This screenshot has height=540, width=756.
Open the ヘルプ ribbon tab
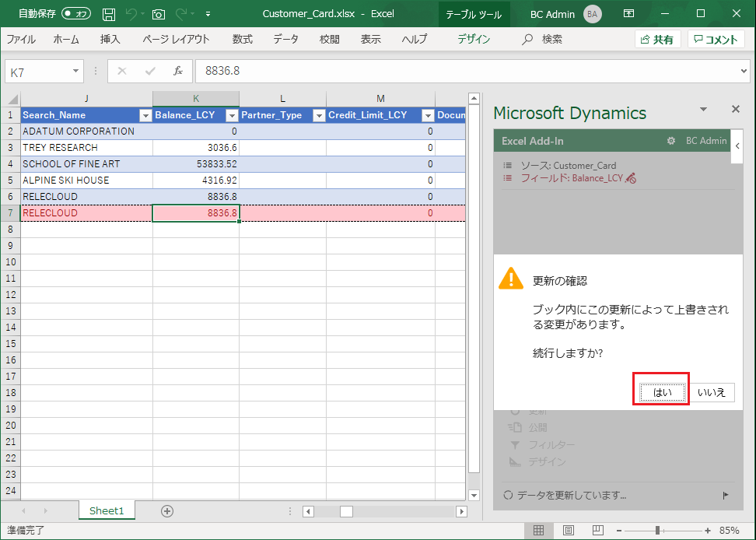tap(415, 40)
